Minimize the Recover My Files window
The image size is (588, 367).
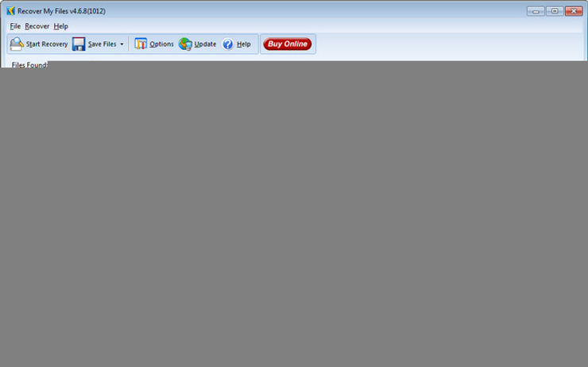(536, 11)
